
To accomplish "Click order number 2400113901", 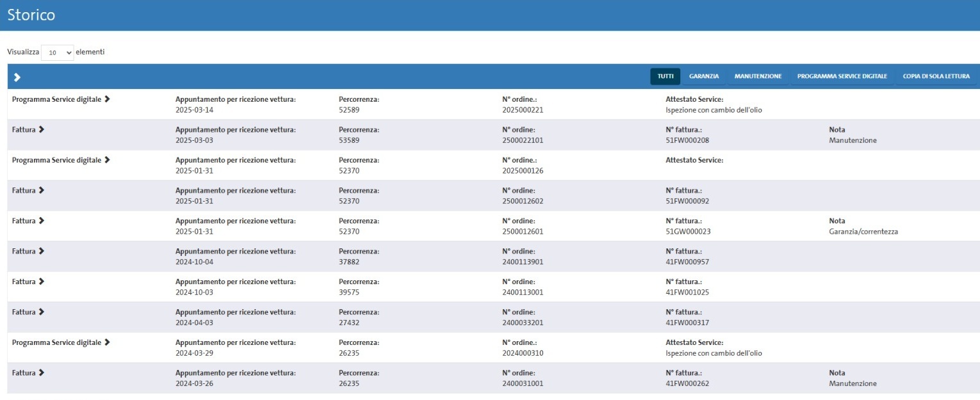I will 523,262.
